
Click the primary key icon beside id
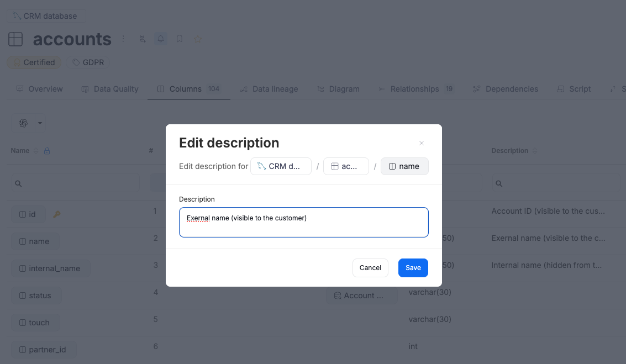click(56, 214)
